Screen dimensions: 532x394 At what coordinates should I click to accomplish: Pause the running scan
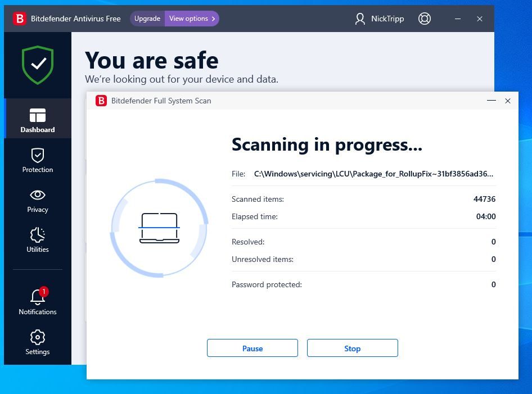click(252, 348)
